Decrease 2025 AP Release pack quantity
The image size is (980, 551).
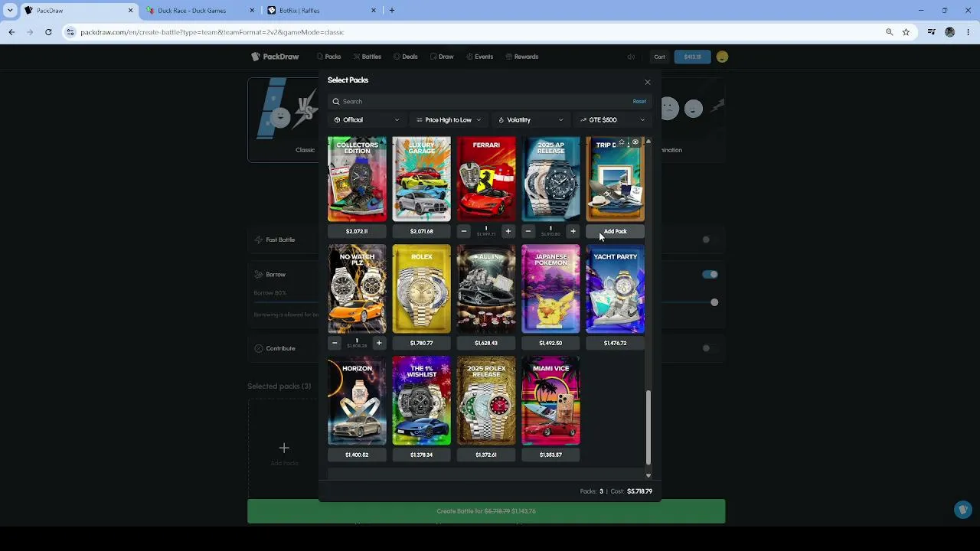[x=528, y=231]
